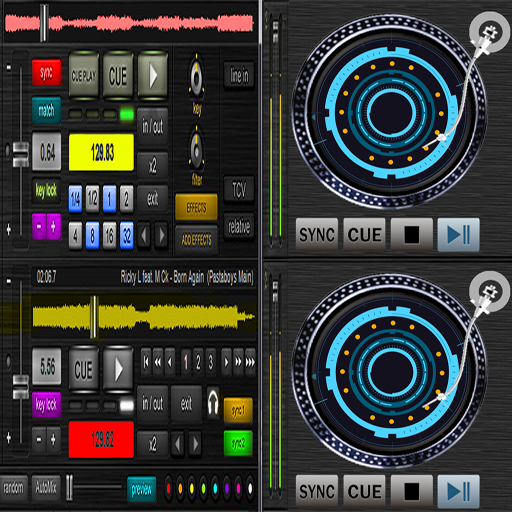Click the single step forward arrow icon
512x512 pixels.
pos(226,362)
